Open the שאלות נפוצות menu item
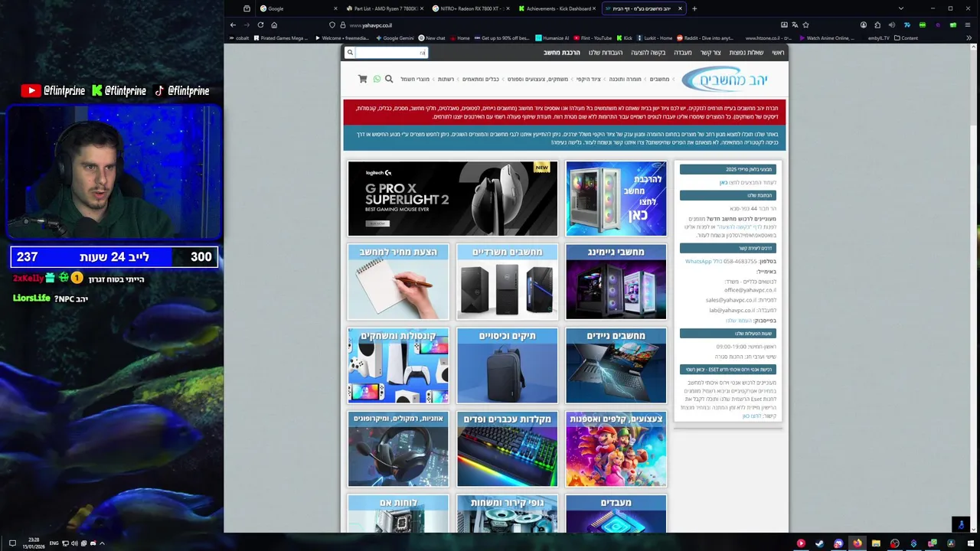This screenshot has height=551, width=980. pyautogui.click(x=746, y=53)
